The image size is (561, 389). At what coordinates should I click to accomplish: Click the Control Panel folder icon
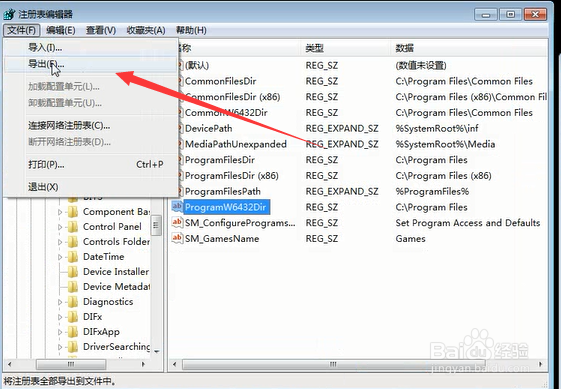click(73, 227)
